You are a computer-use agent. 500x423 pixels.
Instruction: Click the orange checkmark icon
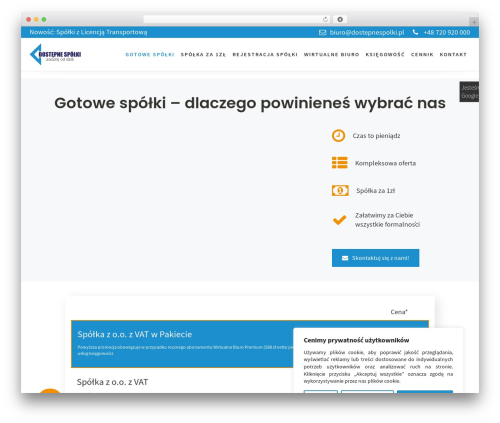[339, 220]
